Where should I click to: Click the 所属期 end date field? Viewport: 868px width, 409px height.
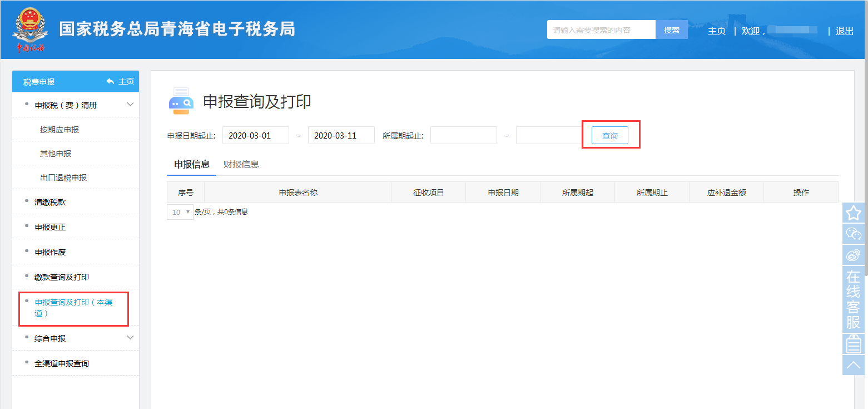click(549, 135)
